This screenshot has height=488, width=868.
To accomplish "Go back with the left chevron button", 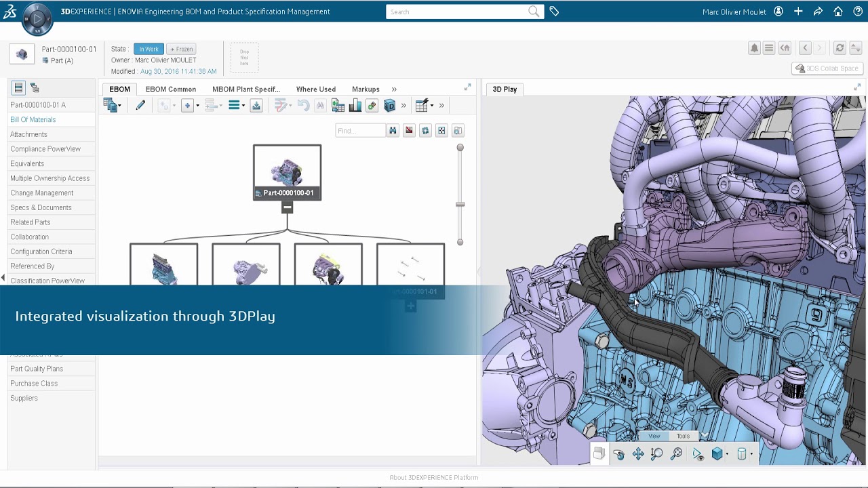I will [x=805, y=48].
